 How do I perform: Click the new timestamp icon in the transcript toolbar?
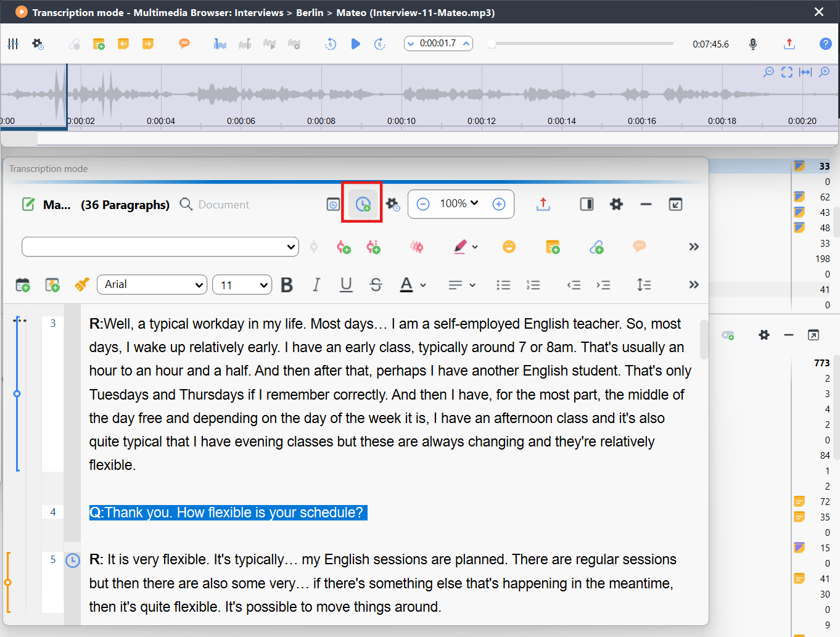click(x=363, y=204)
